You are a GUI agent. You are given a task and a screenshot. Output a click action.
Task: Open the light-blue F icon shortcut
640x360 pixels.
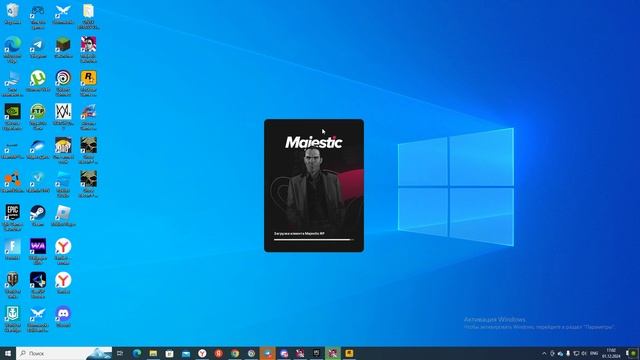point(13,248)
